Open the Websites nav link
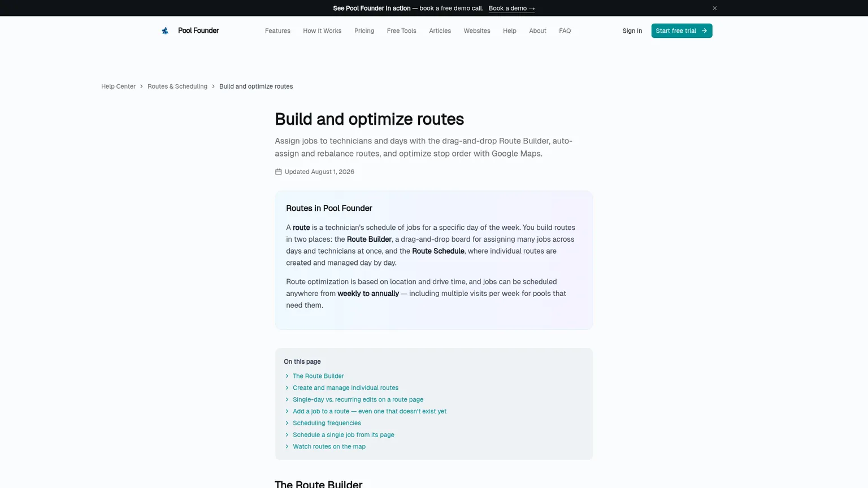Viewport: 868px width, 488px height. click(477, 31)
